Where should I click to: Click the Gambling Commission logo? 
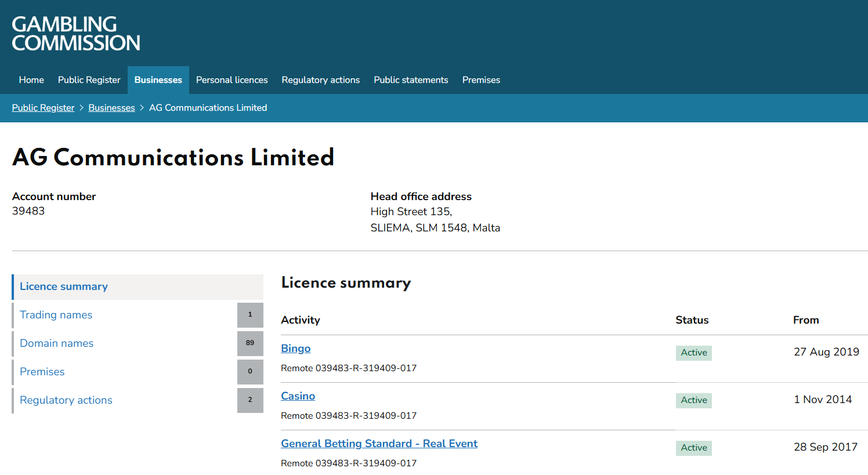pos(76,33)
